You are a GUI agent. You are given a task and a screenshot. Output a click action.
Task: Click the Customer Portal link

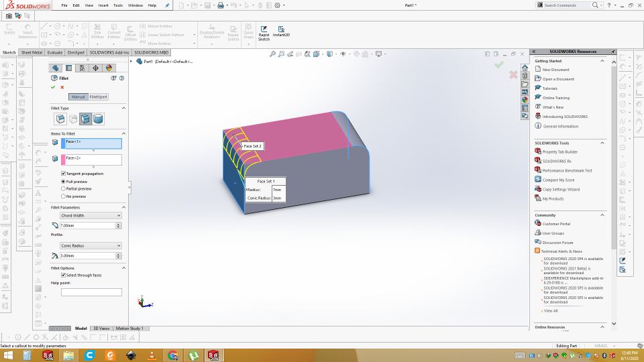tap(557, 224)
